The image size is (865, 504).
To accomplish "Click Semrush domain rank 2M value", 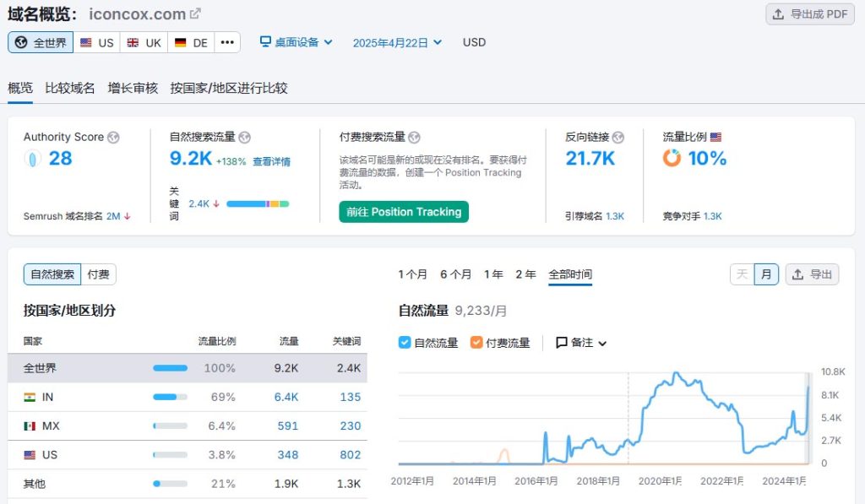I will pos(113,216).
